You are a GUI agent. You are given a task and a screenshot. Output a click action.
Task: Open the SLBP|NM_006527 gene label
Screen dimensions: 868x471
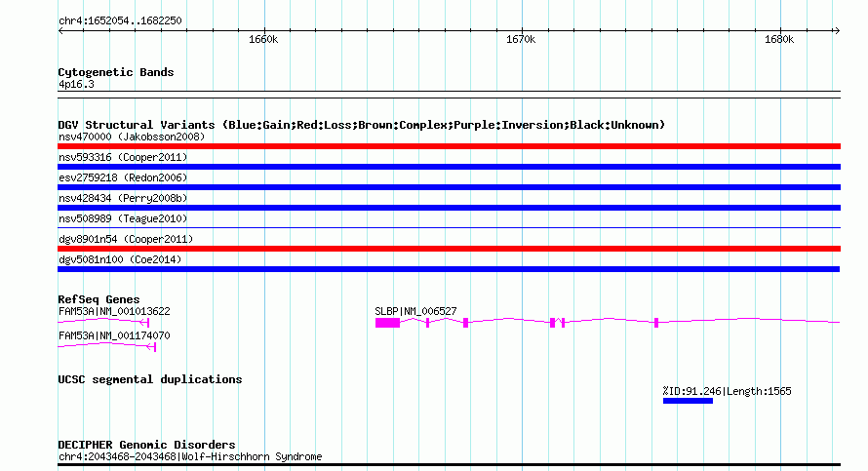415,311
